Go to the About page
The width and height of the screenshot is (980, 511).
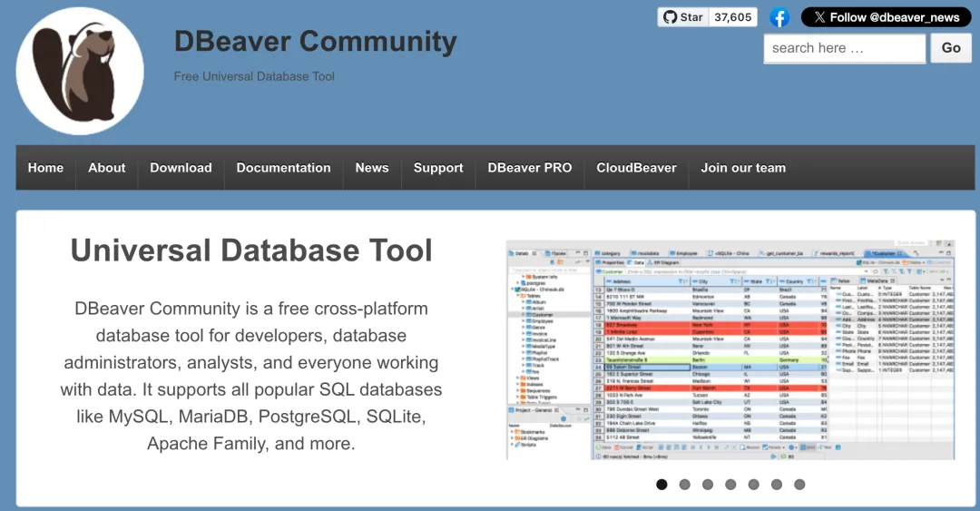click(107, 168)
